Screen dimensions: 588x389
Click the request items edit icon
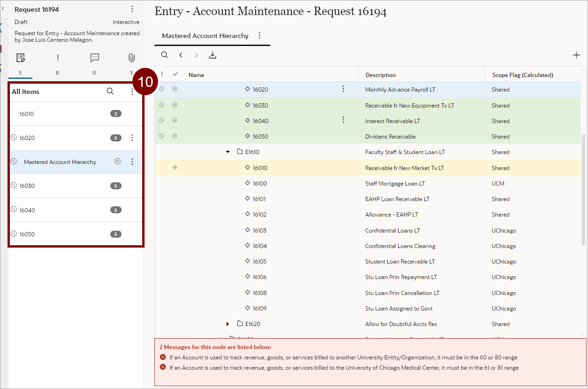click(20, 58)
